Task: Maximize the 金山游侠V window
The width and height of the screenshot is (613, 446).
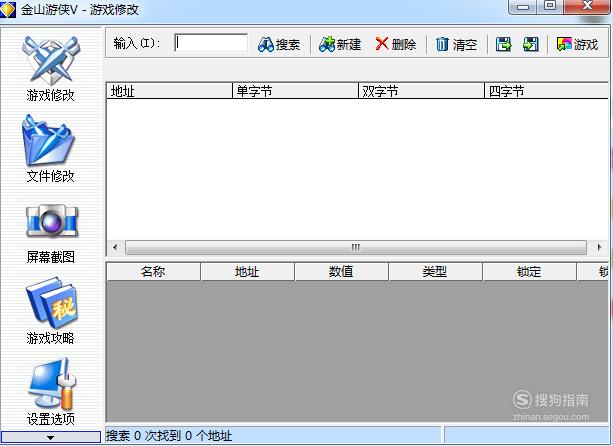Action: (550, 6)
